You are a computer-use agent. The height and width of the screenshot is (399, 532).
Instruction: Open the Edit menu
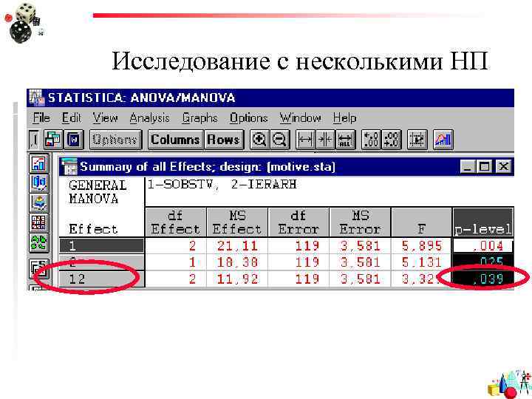click(71, 118)
